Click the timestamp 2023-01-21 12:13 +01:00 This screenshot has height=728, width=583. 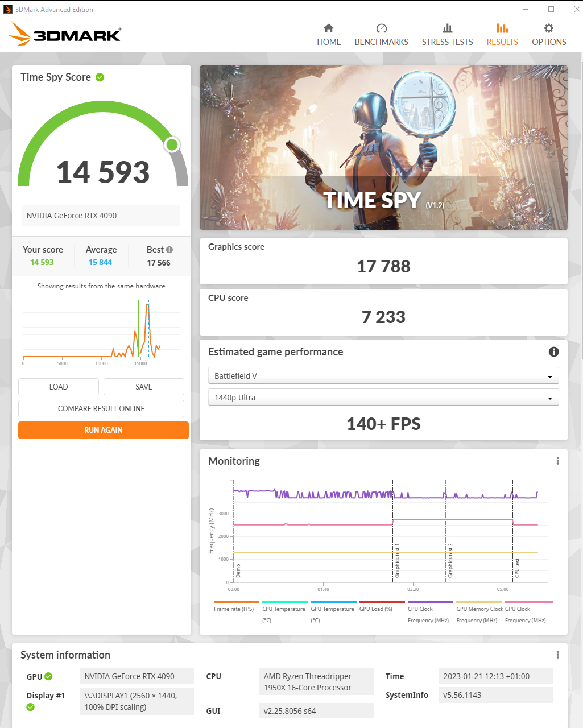pyautogui.click(x=495, y=676)
